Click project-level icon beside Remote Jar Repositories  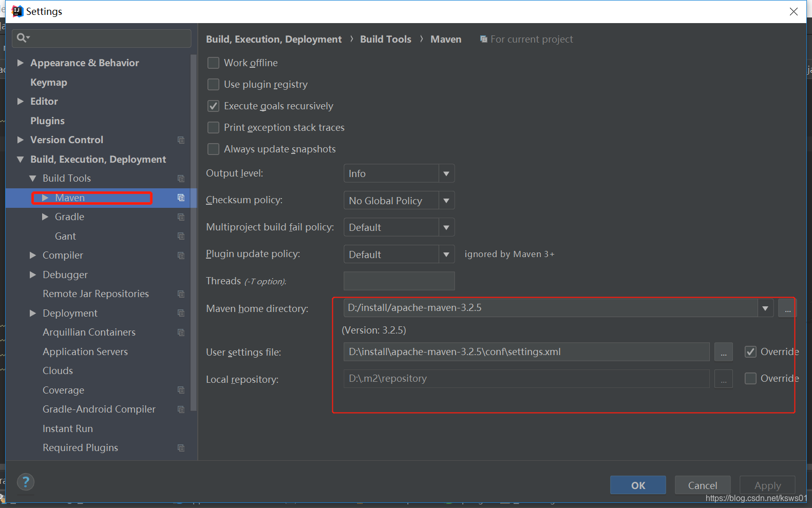click(181, 294)
